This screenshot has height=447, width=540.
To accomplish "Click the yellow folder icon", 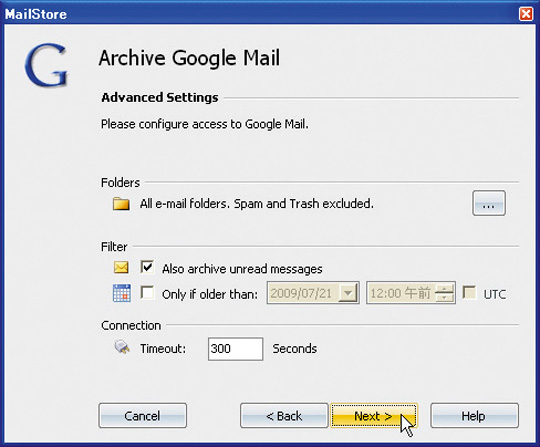I will click(x=121, y=204).
